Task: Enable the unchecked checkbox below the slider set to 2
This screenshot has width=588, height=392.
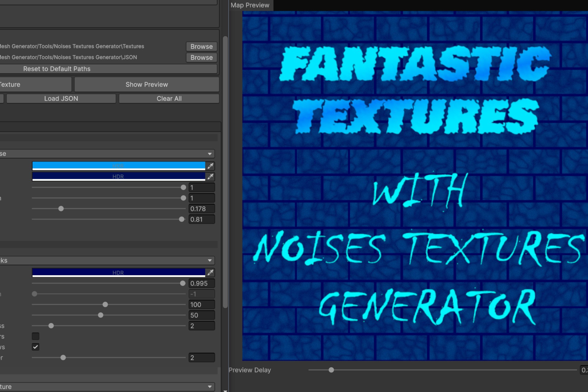Action: tap(36, 336)
